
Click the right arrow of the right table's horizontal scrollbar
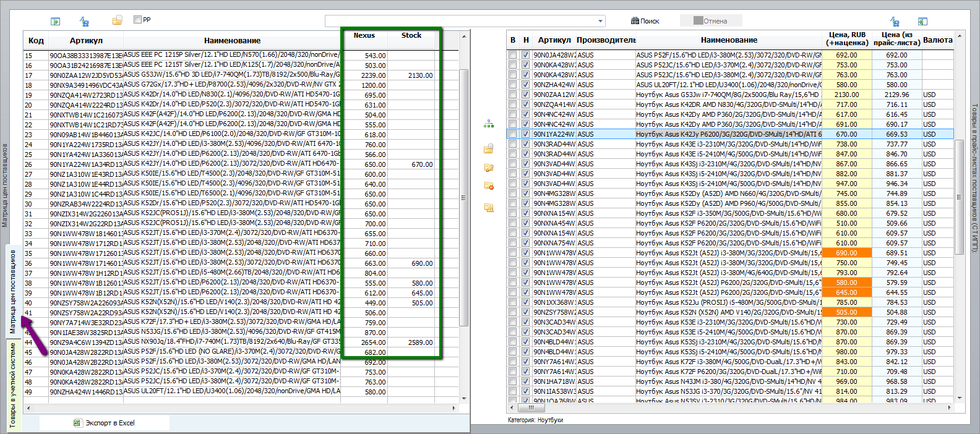coord(950,408)
